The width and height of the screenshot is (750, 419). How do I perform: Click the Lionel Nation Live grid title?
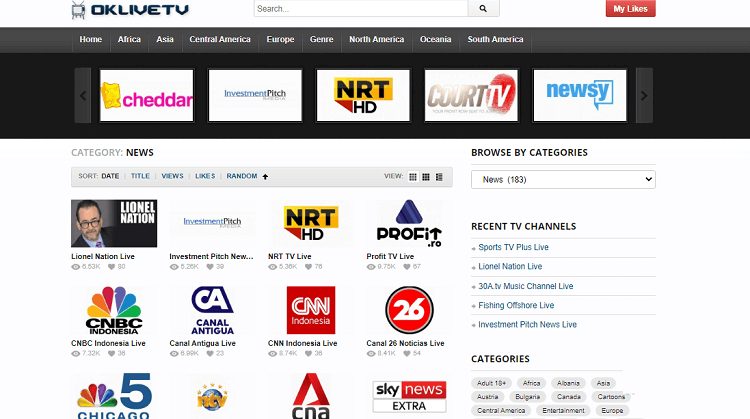(103, 256)
